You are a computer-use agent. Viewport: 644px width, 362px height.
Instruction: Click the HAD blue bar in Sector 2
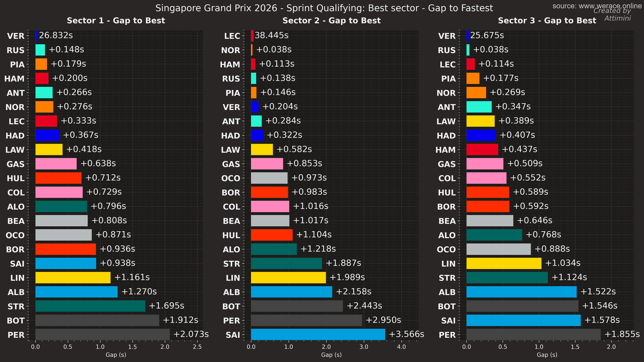pyautogui.click(x=257, y=135)
